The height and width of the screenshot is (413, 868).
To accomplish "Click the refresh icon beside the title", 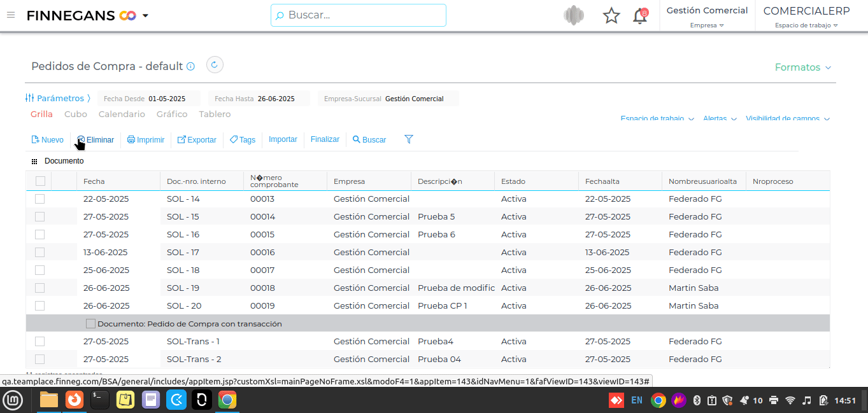I will (215, 65).
